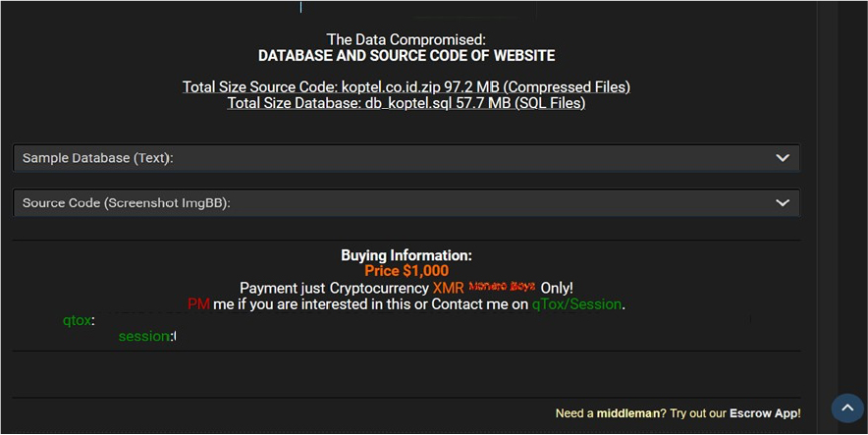Click the scroll-to-top arrow button
Screen dimensions: 868x435
pyautogui.click(x=846, y=408)
